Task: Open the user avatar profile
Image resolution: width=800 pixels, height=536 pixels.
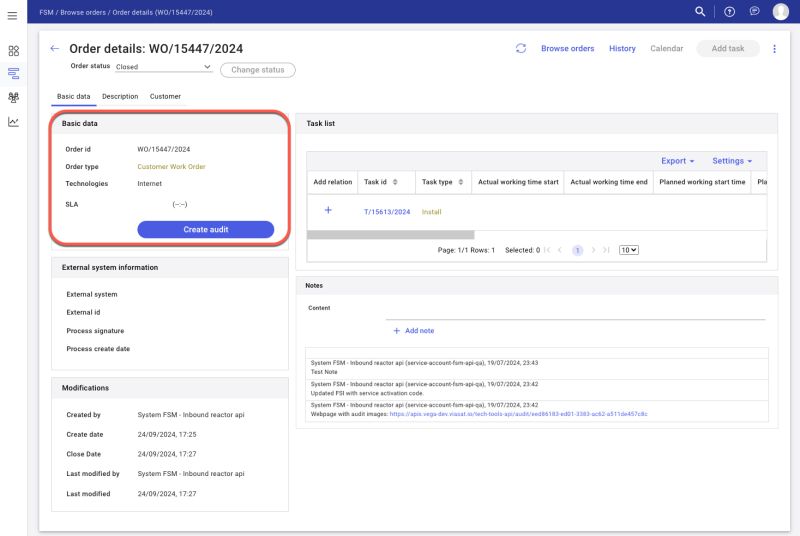Action: click(781, 11)
